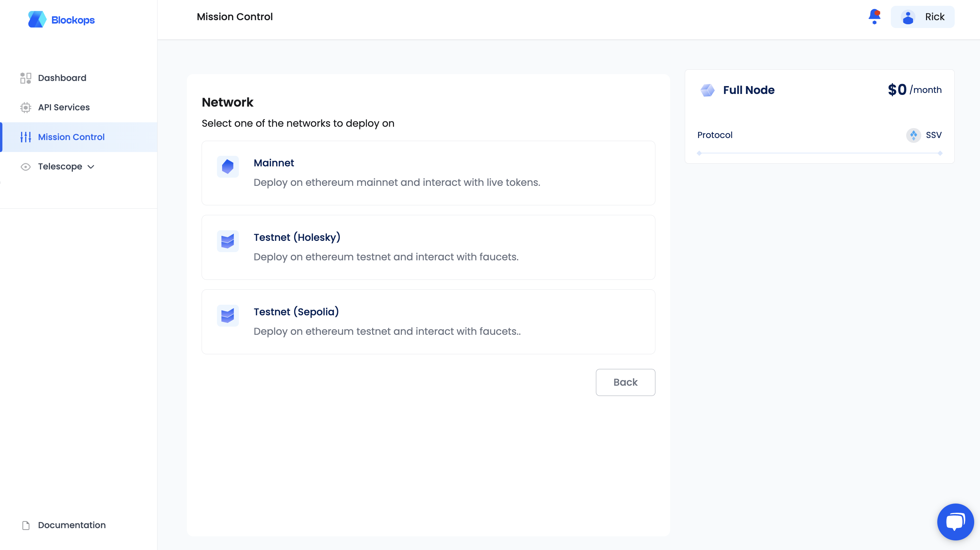Click the API Services chip icon
This screenshot has height=550, width=980.
pyautogui.click(x=26, y=108)
